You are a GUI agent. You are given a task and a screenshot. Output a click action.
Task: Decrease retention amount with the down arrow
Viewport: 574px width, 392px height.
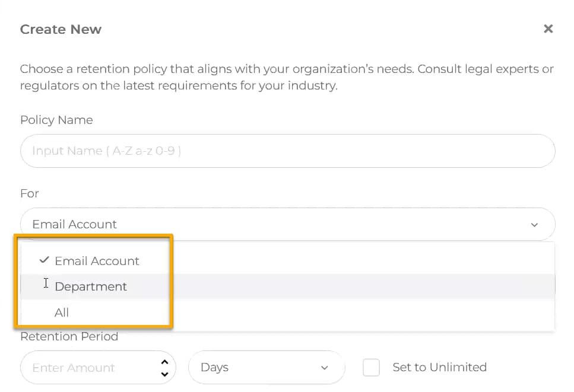[165, 374]
